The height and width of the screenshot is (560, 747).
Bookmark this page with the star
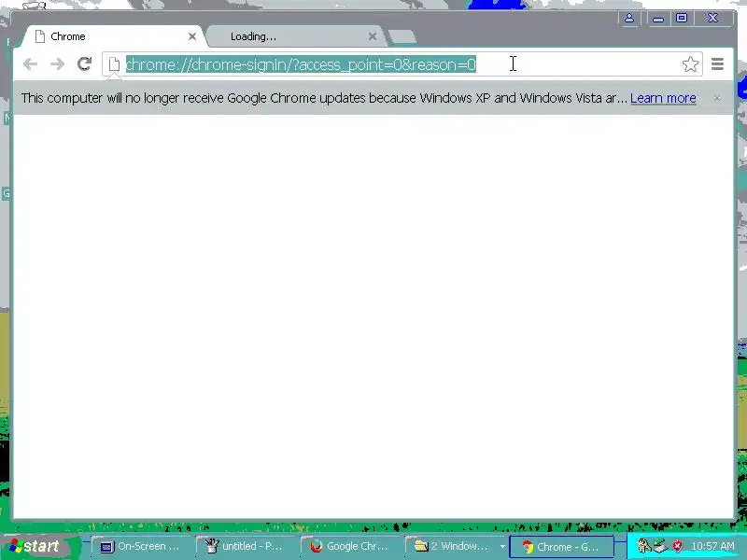[690, 63]
